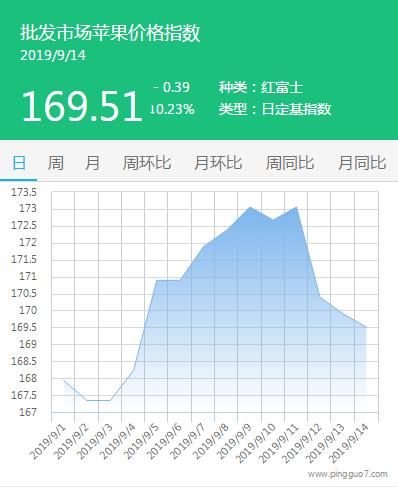Click the change value - 0.39
This screenshot has width=398, height=487.
pyautogui.click(x=172, y=87)
